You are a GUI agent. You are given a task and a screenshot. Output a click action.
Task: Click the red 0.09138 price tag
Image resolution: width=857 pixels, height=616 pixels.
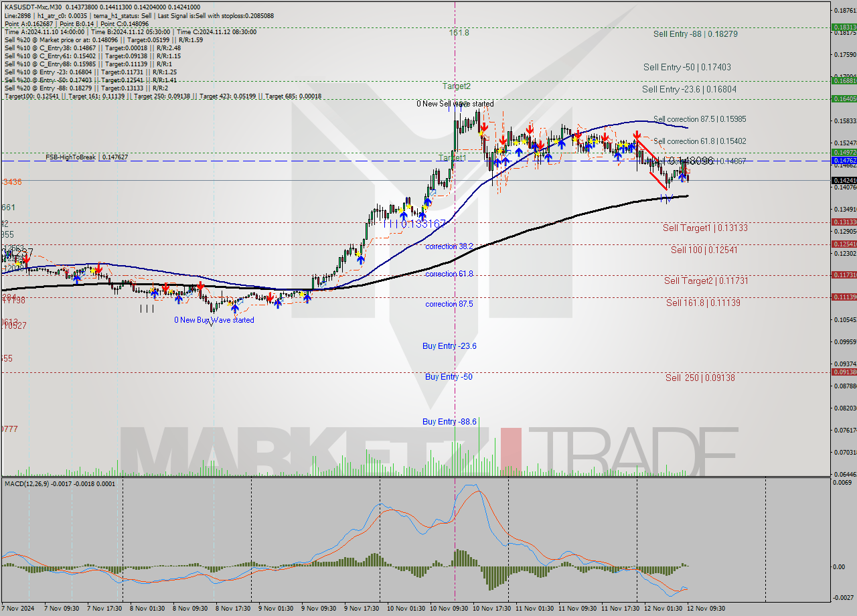coord(844,372)
